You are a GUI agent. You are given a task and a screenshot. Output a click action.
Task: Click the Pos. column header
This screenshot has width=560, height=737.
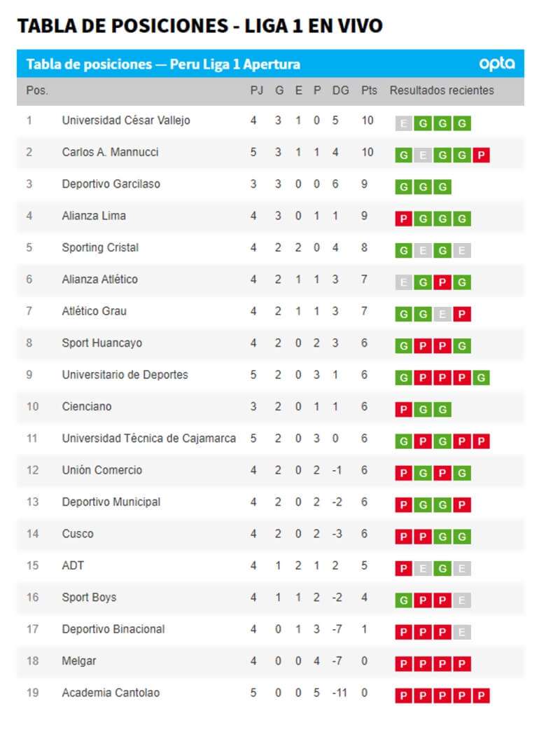pos(37,90)
